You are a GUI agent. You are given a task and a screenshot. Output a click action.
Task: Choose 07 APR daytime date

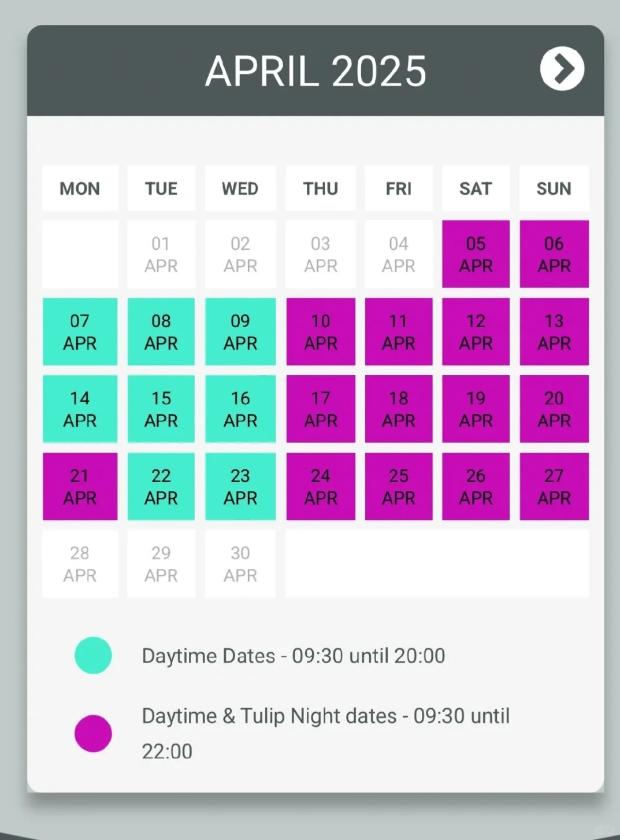(80, 332)
